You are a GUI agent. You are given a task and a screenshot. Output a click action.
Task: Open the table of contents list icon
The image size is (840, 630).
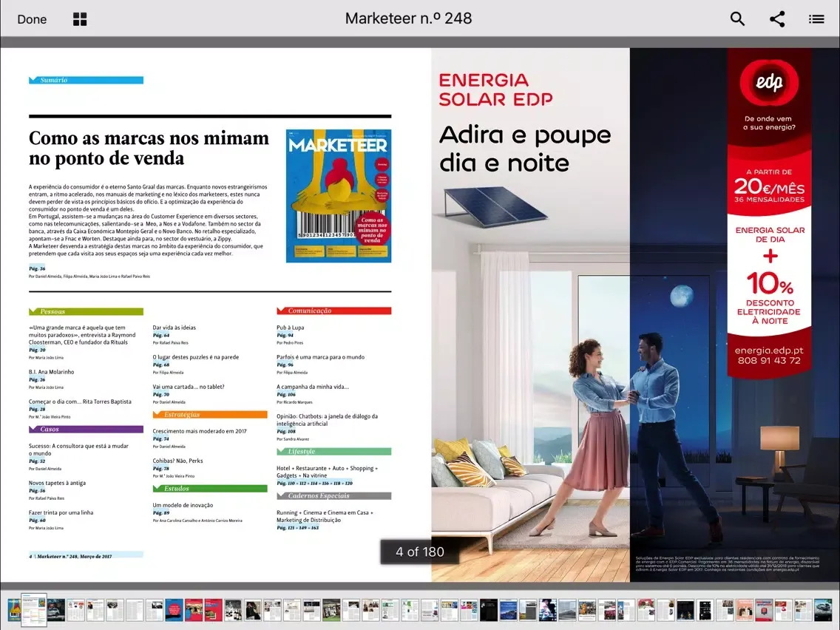pyautogui.click(x=816, y=19)
